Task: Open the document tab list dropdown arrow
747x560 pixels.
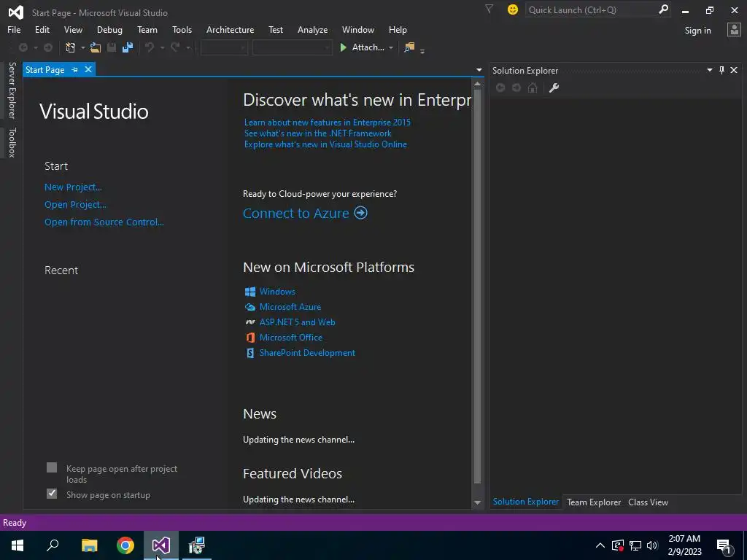Action: click(479, 70)
